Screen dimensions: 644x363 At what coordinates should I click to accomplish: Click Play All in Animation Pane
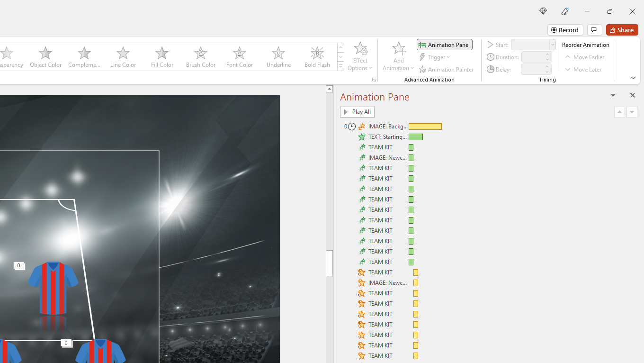coord(357,112)
